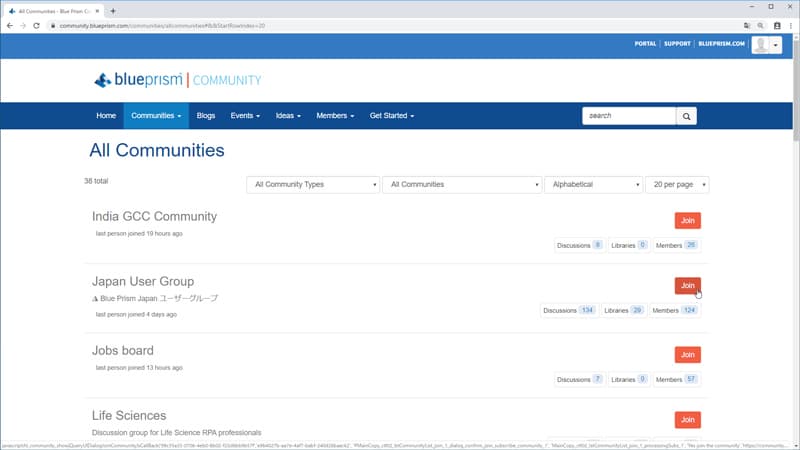Open the SUPPORT link
This screenshot has width=800, height=450.
click(x=677, y=44)
